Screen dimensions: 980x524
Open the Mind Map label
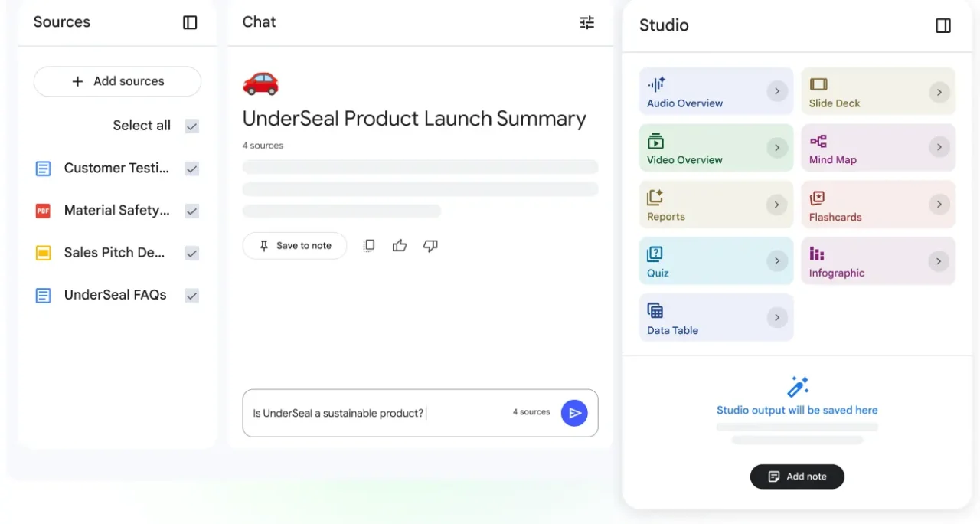point(833,160)
